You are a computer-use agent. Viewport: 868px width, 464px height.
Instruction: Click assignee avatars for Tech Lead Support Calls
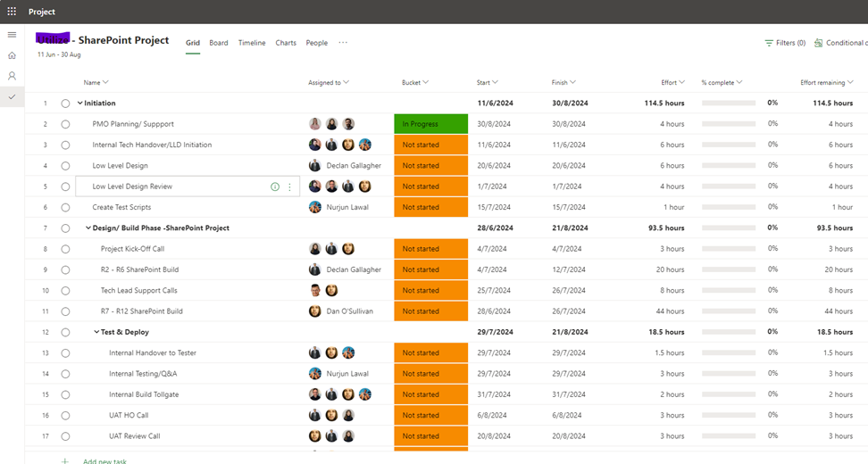323,290
